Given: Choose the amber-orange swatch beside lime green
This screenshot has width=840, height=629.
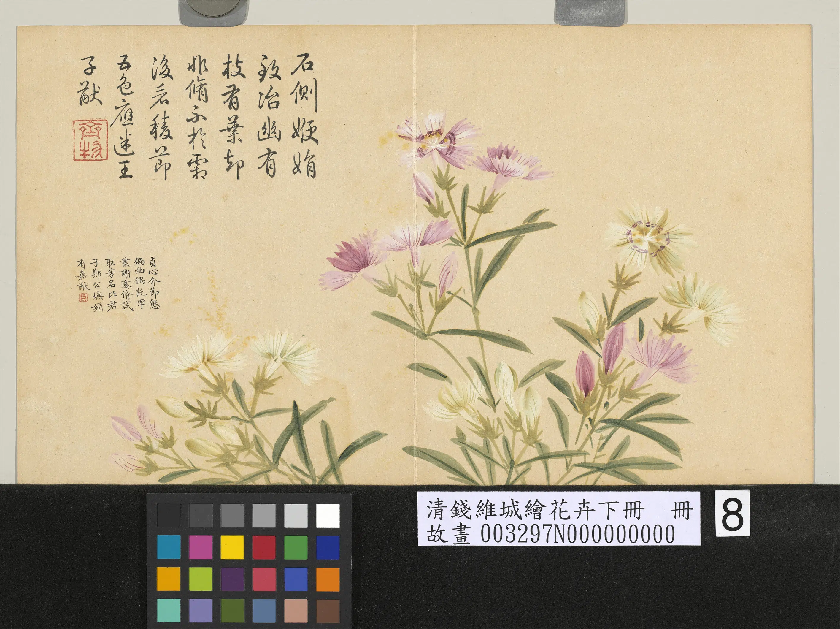Looking at the screenshot, I should (169, 579).
